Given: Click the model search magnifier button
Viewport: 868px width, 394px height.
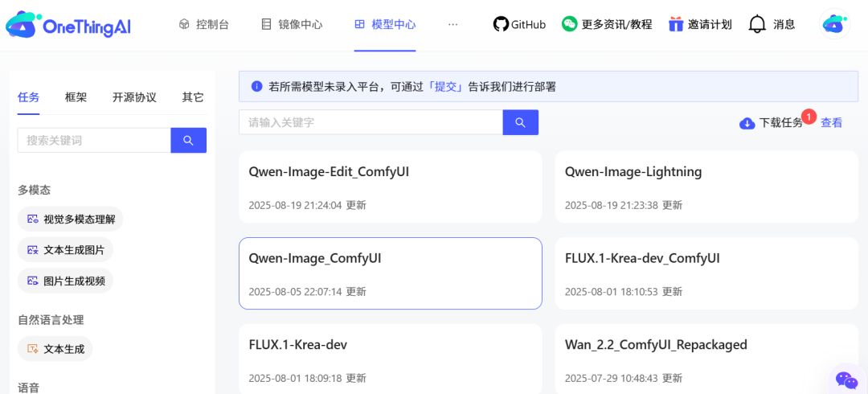Looking at the screenshot, I should pos(520,122).
